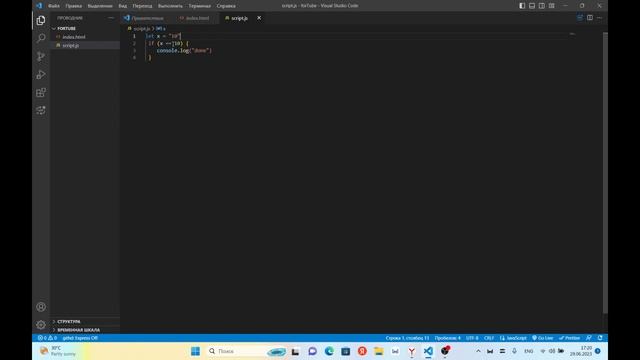Click the highlighted editor action icon left of split
Screen dimensions: 640x360
[x=580, y=18]
